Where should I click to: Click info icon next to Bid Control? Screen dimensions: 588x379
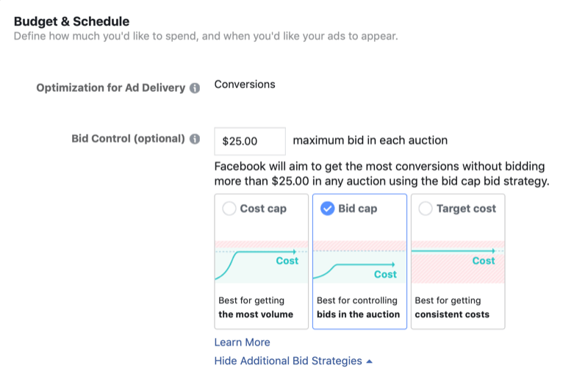click(195, 139)
